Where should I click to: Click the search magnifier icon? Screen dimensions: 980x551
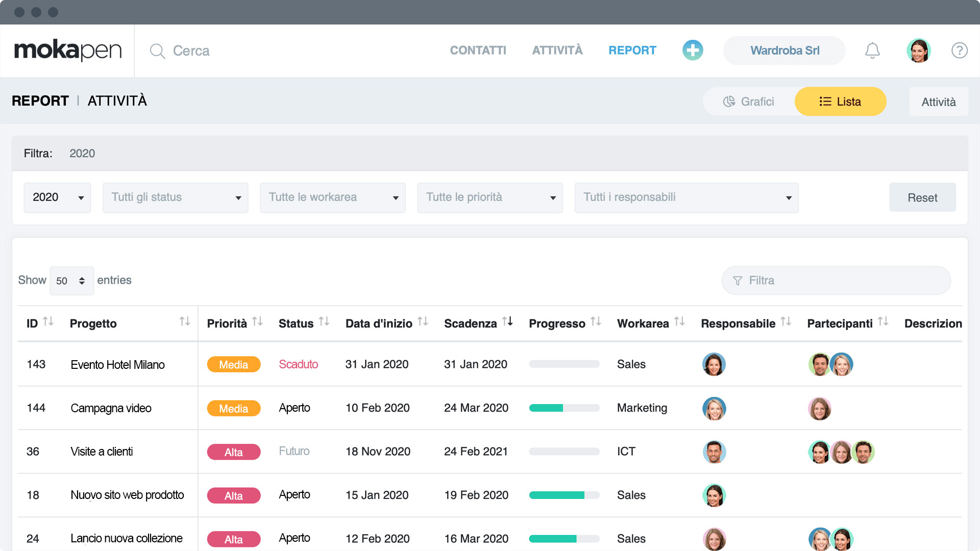[x=157, y=51]
